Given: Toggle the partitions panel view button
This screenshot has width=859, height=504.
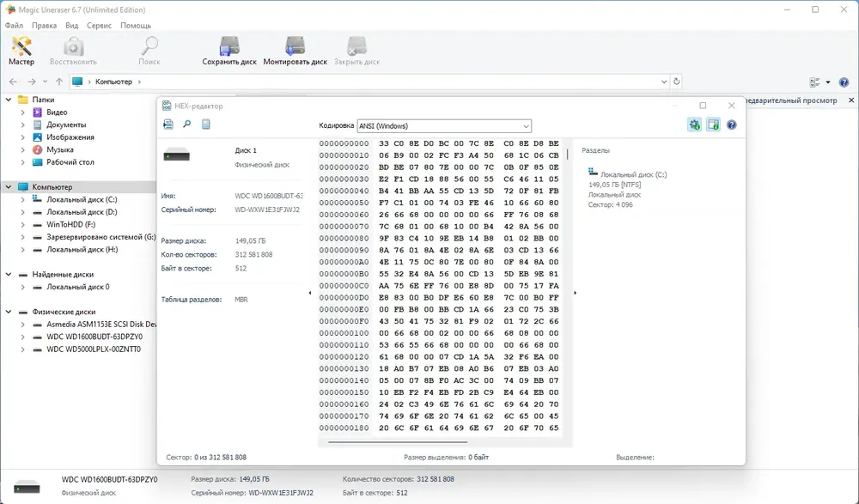Looking at the screenshot, I should (x=713, y=124).
